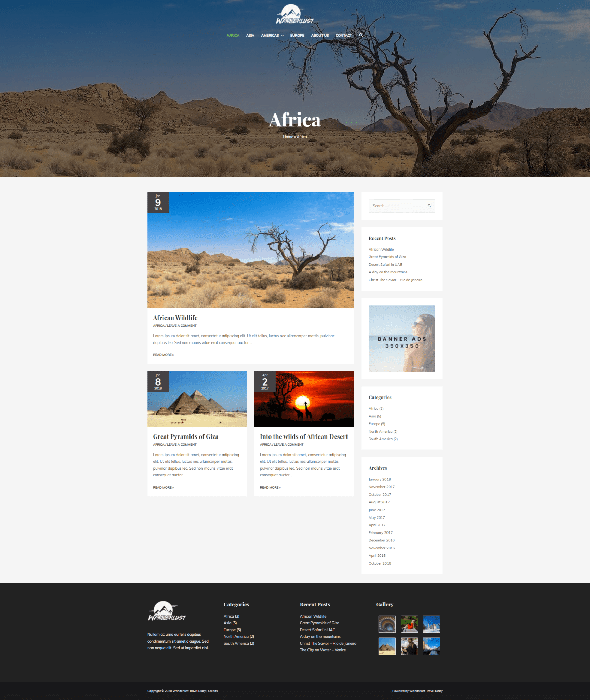Click the Credits link in footer
This screenshot has width=590, height=700.
click(x=213, y=691)
